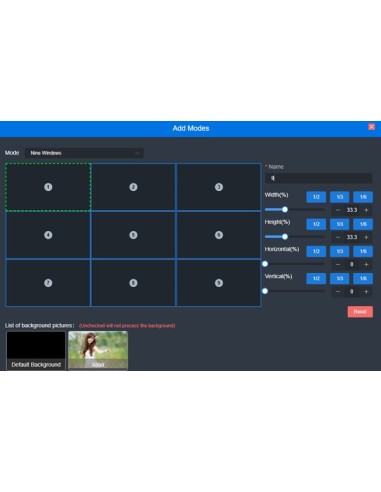
Task: Decrease Height value with minus button
Action: click(338, 237)
